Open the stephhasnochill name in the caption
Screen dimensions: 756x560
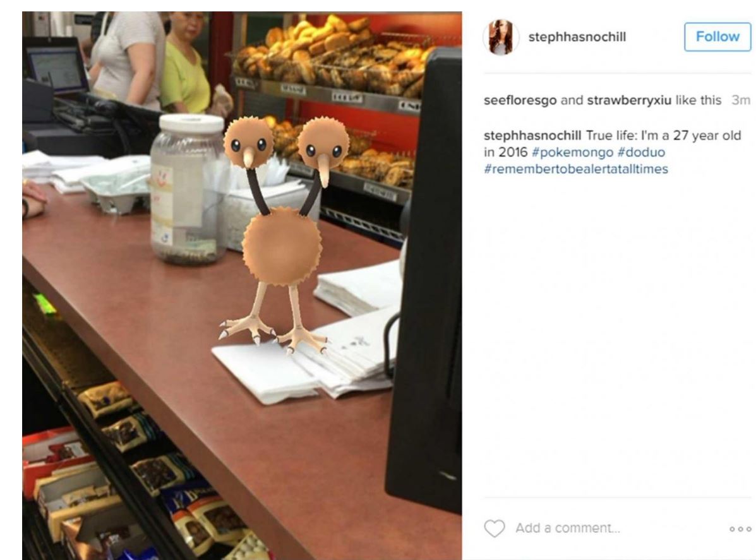pyautogui.click(x=532, y=135)
